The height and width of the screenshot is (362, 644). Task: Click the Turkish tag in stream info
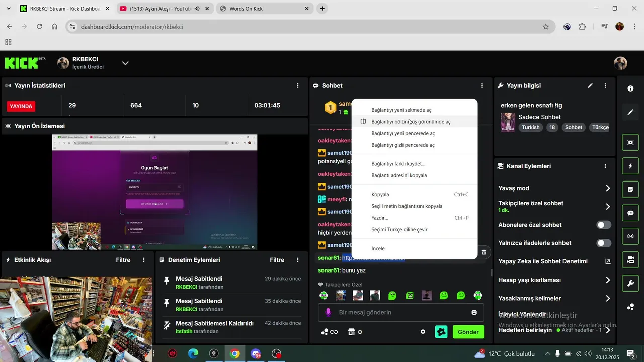tap(531, 127)
